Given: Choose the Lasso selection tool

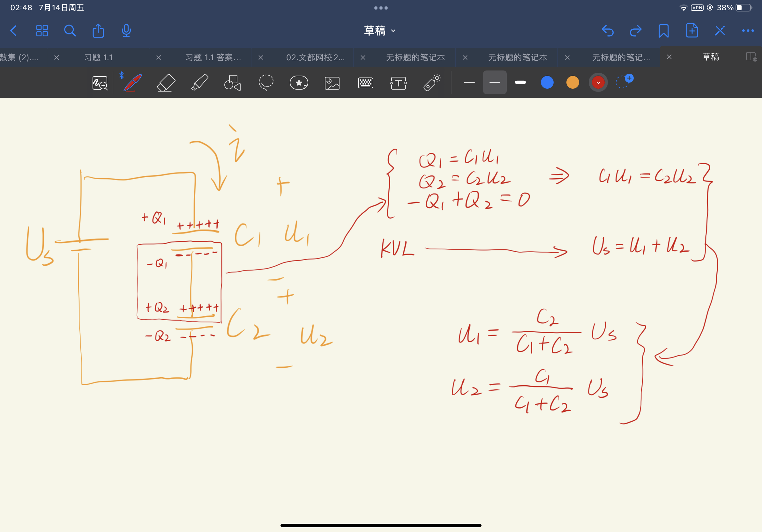Looking at the screenshot, I should (266, 83).
